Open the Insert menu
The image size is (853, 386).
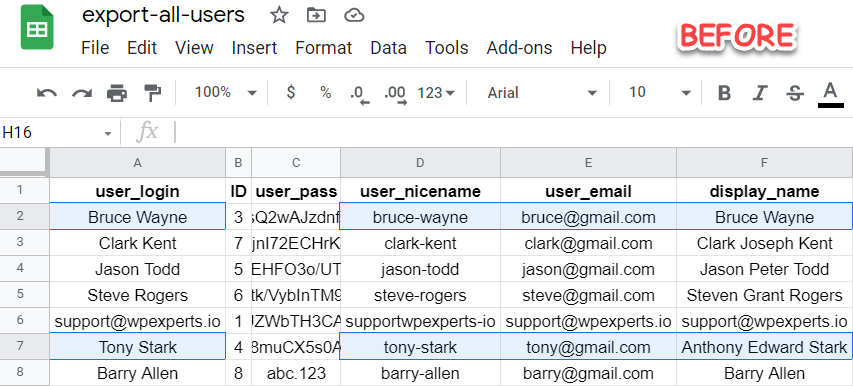(x=255, y=48)
